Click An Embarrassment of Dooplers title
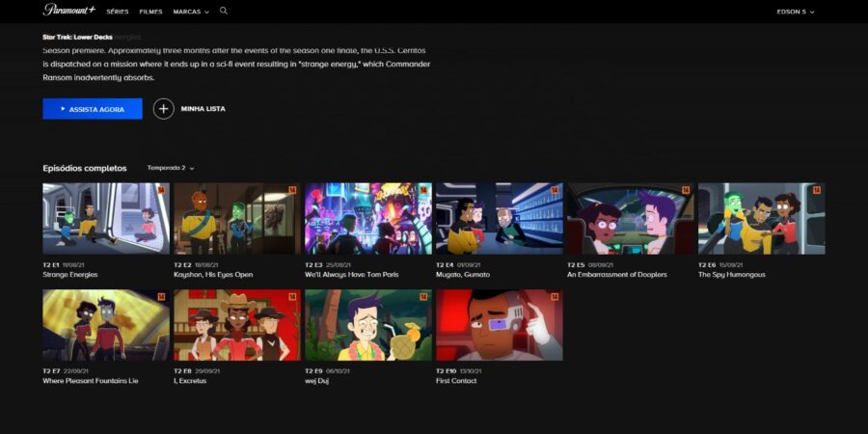The height and width of the screenshot is (434, 868). coord(617,275)
